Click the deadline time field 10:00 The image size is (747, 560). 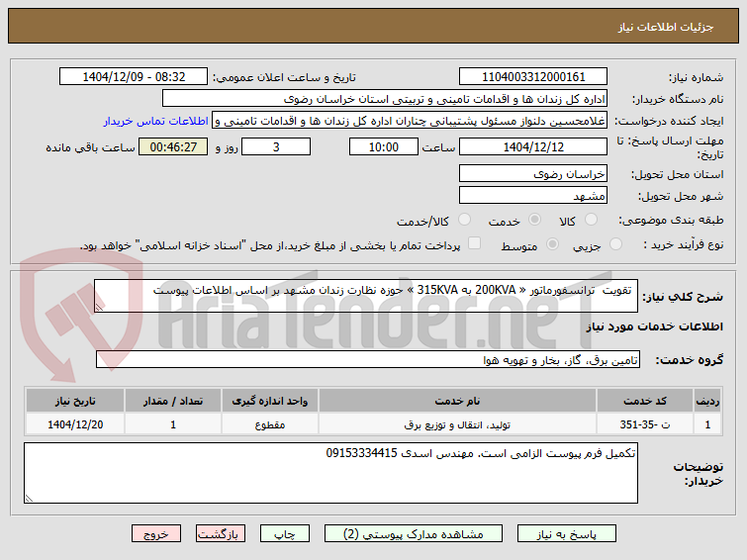(x=384, y=146)
